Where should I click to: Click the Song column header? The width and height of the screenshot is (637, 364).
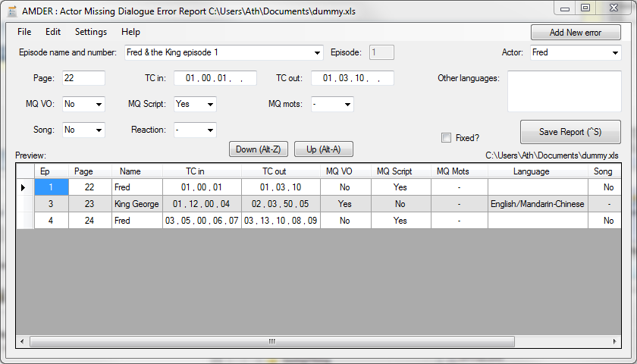(x=604, y=171)
